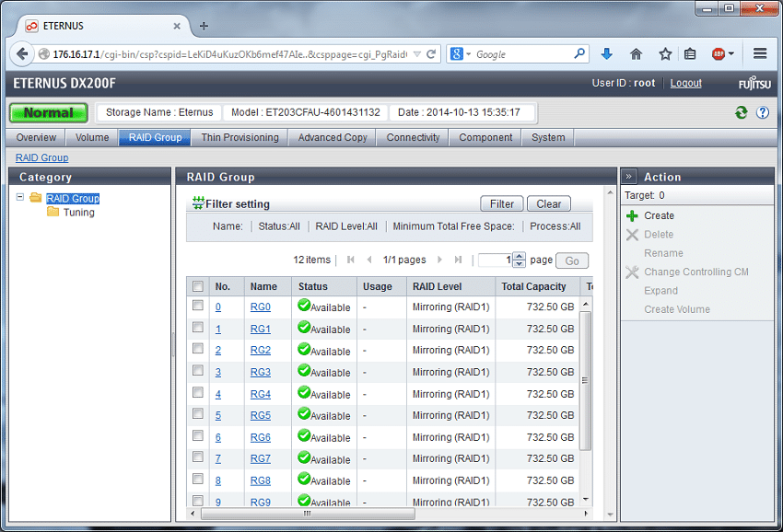Click the browser address bar URL
This screenshot has height=532, width=783.
click(x=229, y=54)
